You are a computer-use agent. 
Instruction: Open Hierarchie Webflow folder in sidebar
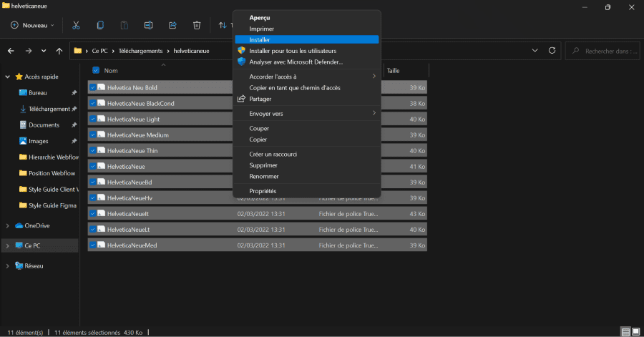pos(49,157)
